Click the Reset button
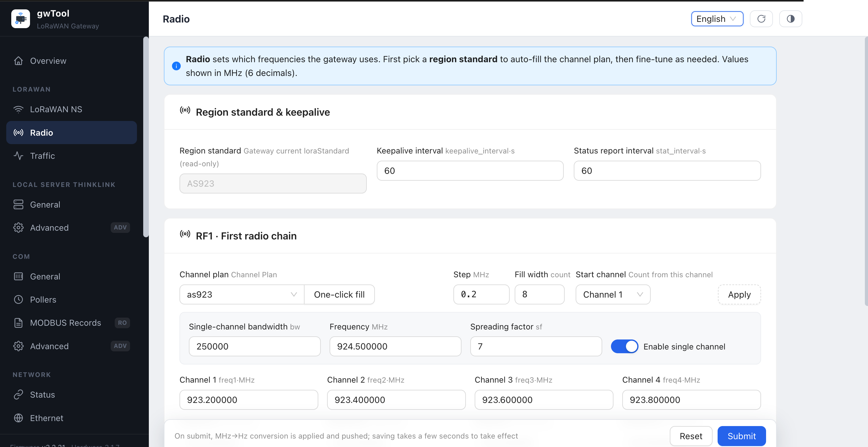This screenshot has height=447, width=868. pos(691,436)
